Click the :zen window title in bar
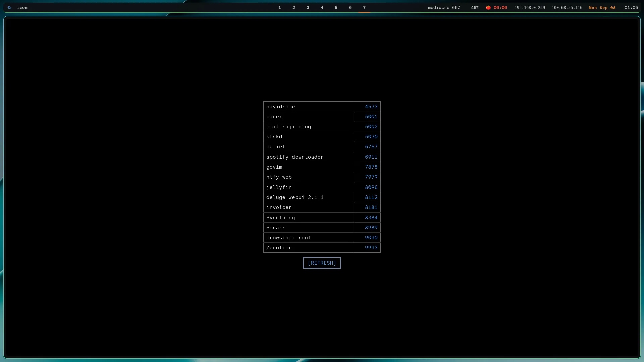The image size is (644, 362). [x=22, y=7]
